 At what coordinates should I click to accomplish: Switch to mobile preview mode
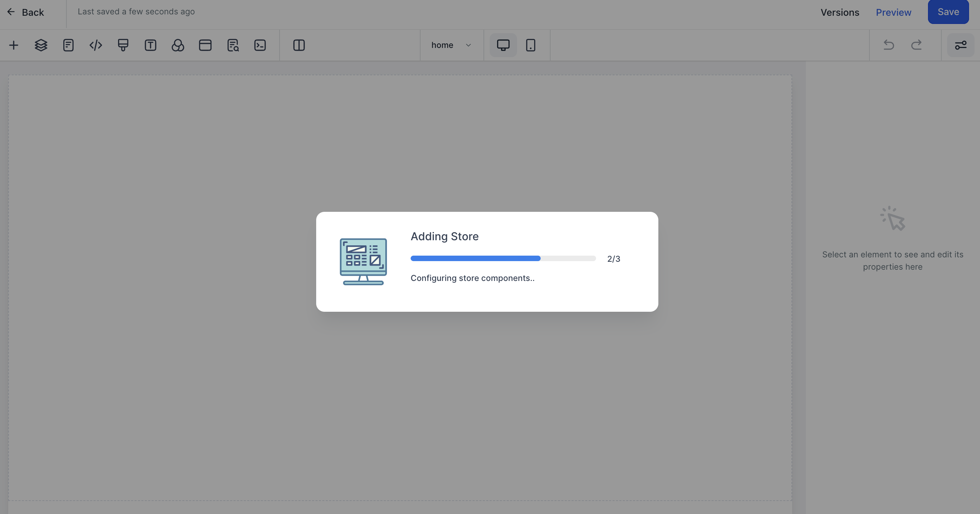click(x=530, y=45)
